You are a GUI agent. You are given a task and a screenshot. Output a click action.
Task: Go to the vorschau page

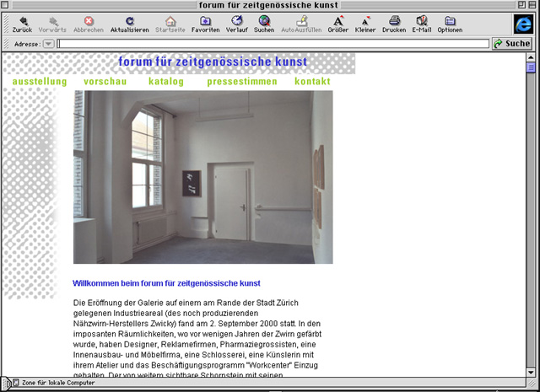pyautogui.click(x=105, y=82)
